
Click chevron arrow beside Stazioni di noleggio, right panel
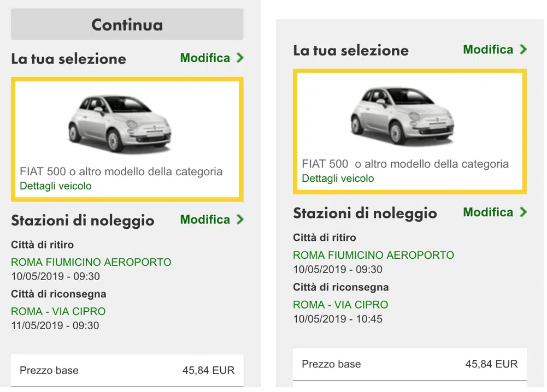coord(523,212)
